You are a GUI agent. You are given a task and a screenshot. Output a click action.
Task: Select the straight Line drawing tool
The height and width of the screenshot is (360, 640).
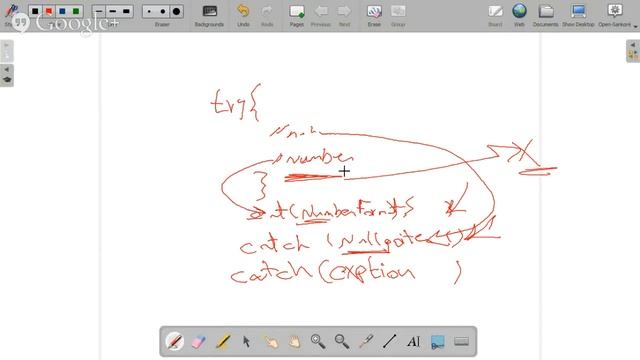pos(389,341)
